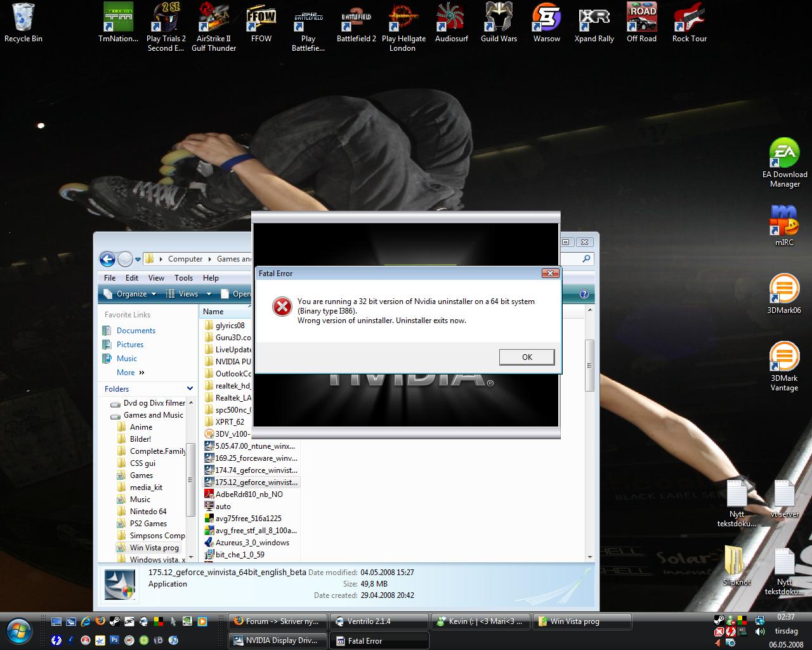
Task: Collapse the Folders pane chevron
Action: point(190,388)
